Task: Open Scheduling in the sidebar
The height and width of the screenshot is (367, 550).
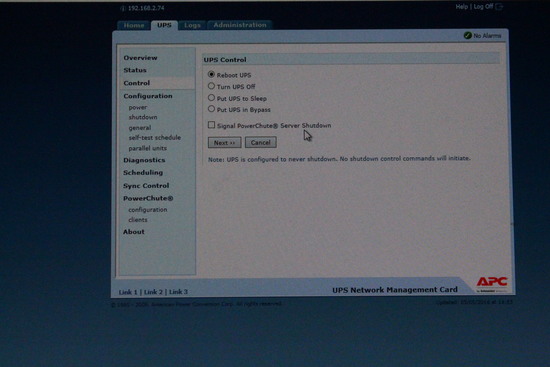Action: (143, 173)
